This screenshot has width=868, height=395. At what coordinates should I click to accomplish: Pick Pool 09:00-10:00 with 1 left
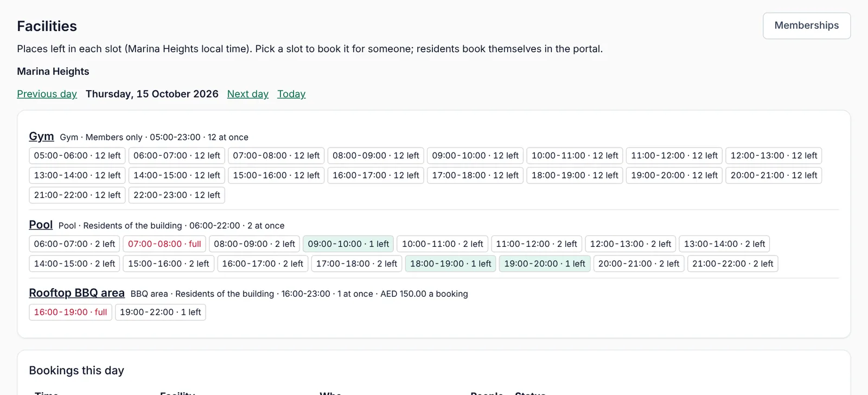point(348,244)
